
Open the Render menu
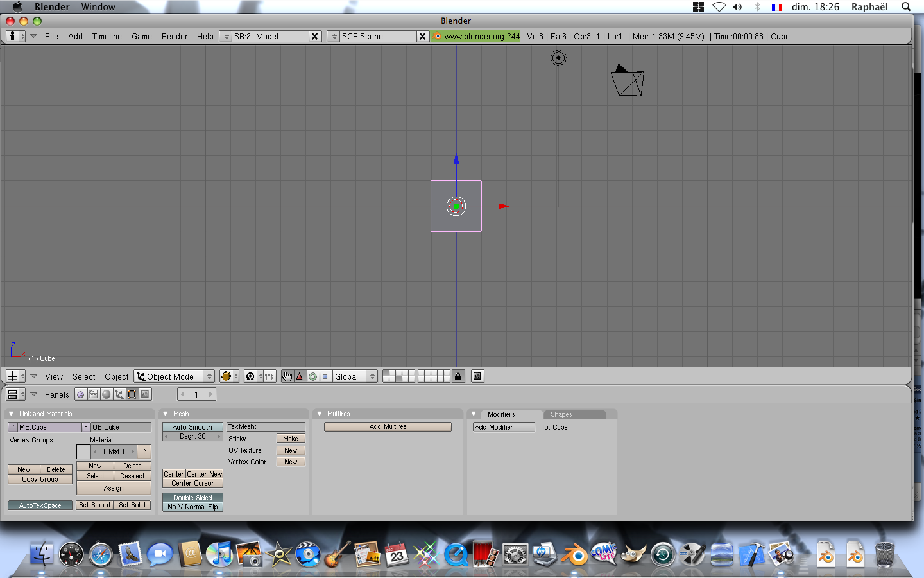coord(175,37)
